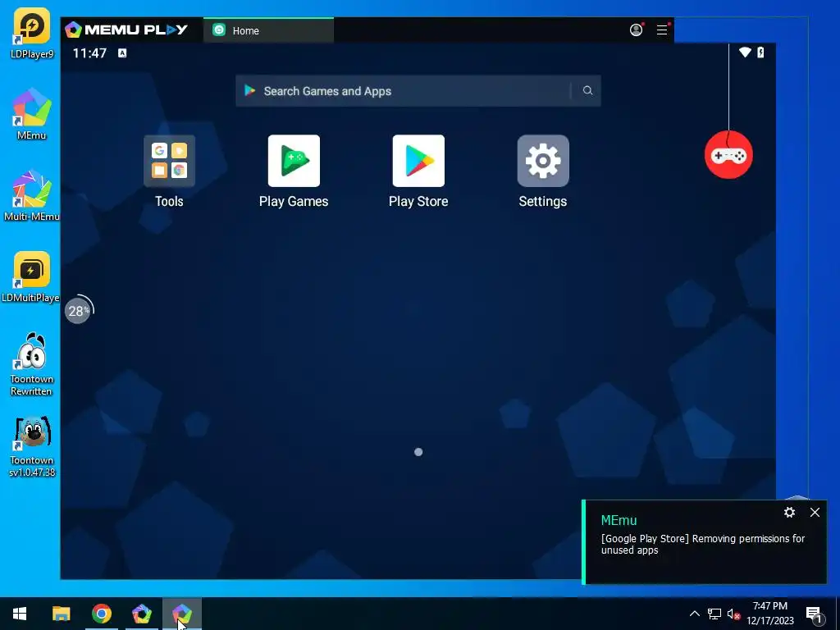Open the MEmu hamburger menu
The height and width of the screenshot is (630, 840).
[662, 30]
